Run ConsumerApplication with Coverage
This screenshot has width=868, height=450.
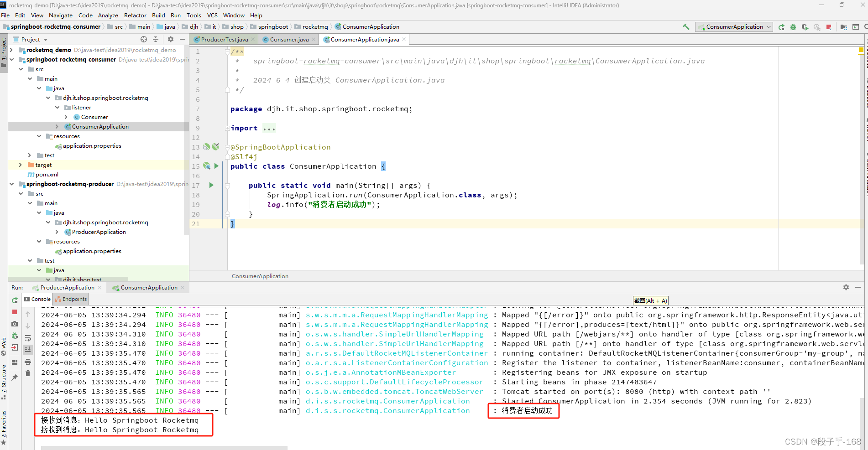(x=805, y=27)
